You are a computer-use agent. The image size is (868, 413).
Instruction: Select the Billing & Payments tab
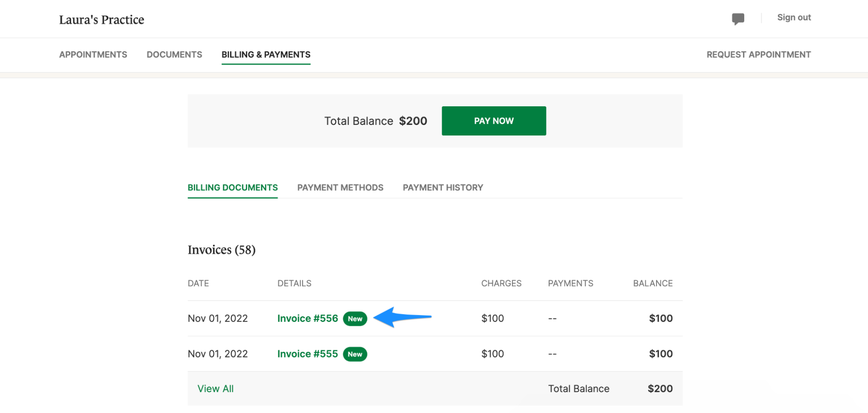(266, 55)
